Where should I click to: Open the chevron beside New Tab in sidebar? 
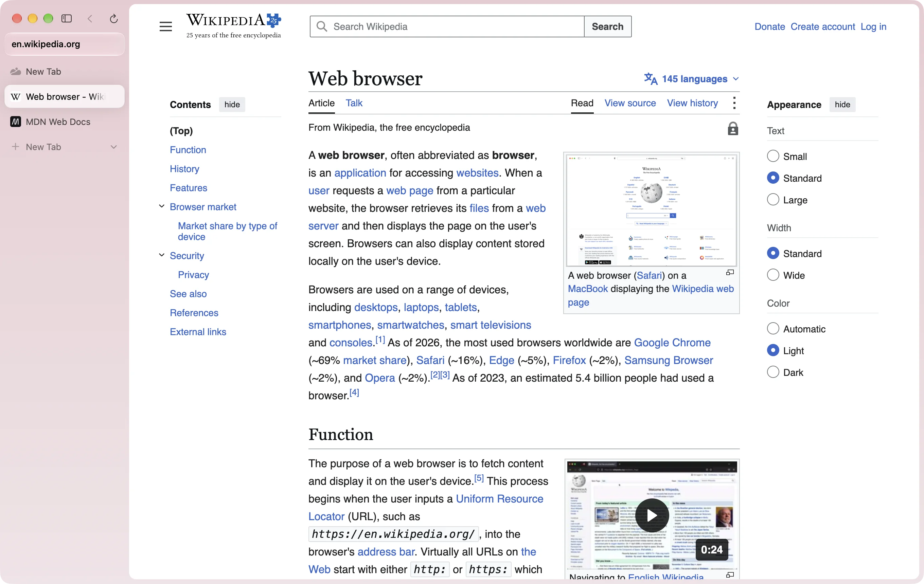[x=113, y=147]
